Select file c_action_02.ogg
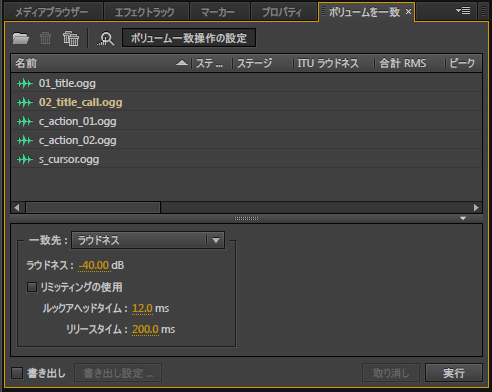Screen dimensions: 492x392 tap(246, 140)
